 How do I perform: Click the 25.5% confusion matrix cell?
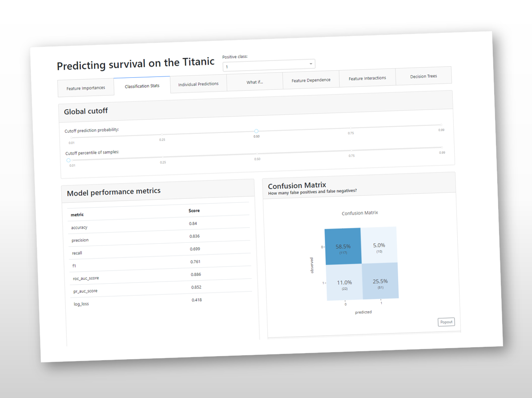coord(380,281)
